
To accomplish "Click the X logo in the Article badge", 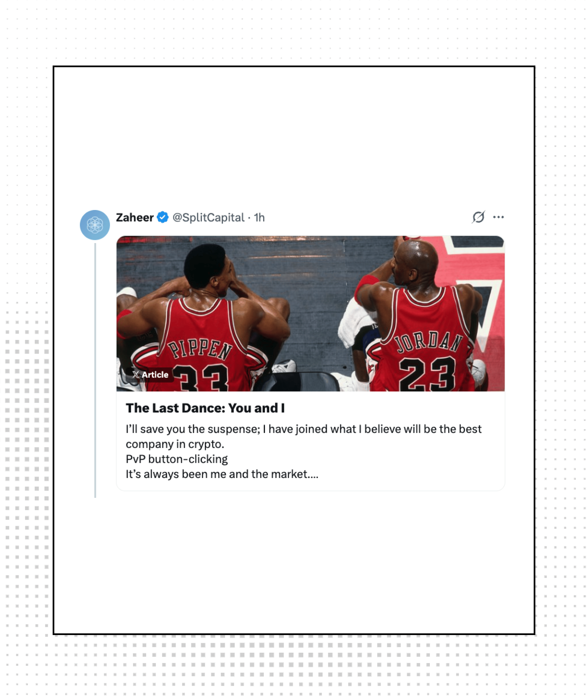I will [x=135, y=375].
